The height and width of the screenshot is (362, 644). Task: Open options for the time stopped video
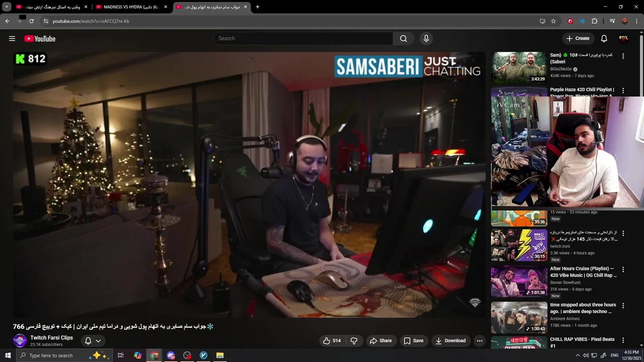coord(623,306)
